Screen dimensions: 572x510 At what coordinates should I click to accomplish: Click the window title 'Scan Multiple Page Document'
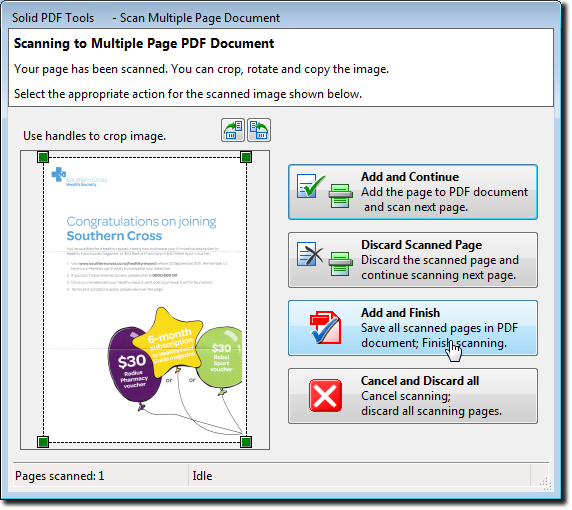(x=200, y=18)
